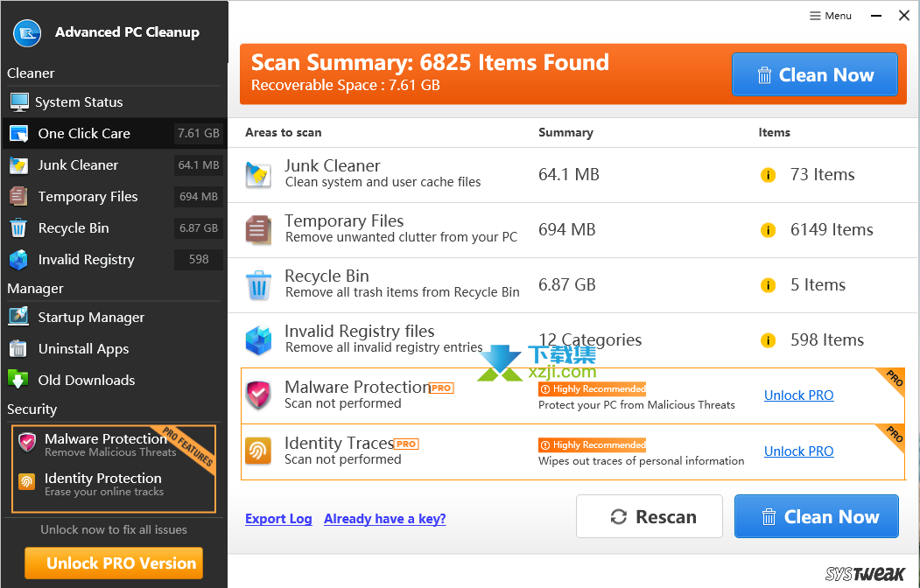This screenshot has height=588, width=920.
Task: Click Temporary Files title in scan list
Action: point(344,221)
